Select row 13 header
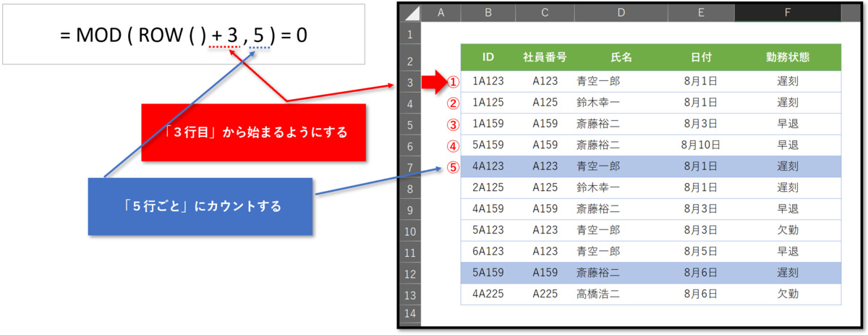Screen dimensions: 868x335 tap(409, 294)
